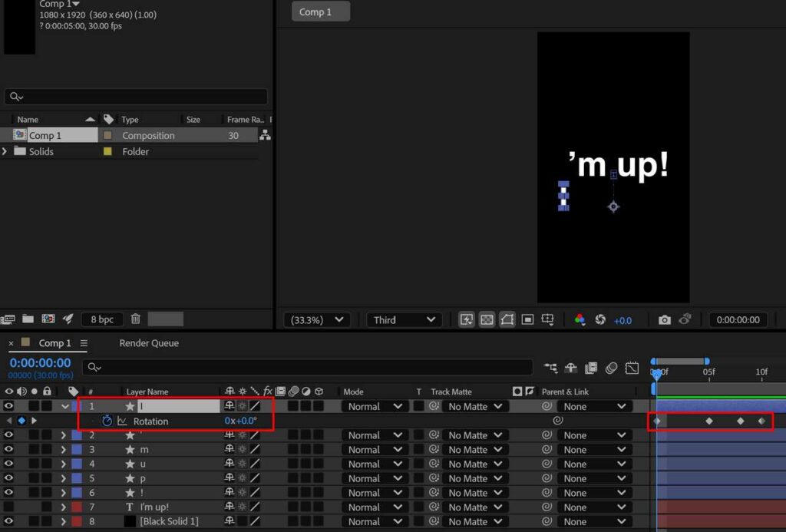
Task: Click the rocket project settings icon
Action: point(68,319)
